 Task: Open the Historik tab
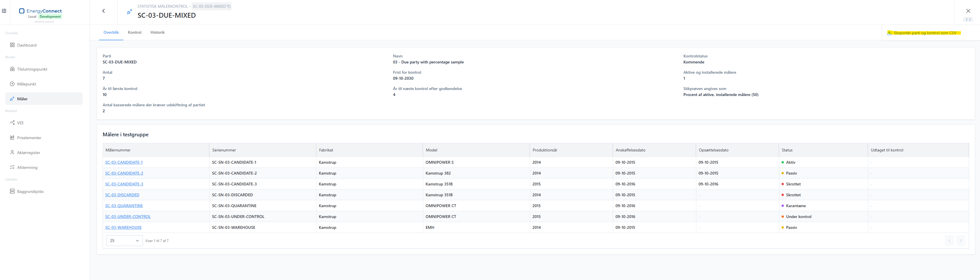pyautogui.click(x=158, y=33)
